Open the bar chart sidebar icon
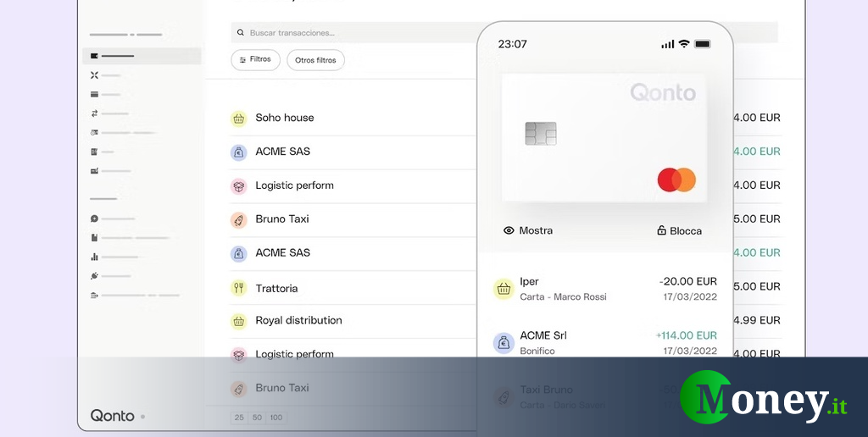The height and width of the screenshot is (437, 868). coord(95,257)
